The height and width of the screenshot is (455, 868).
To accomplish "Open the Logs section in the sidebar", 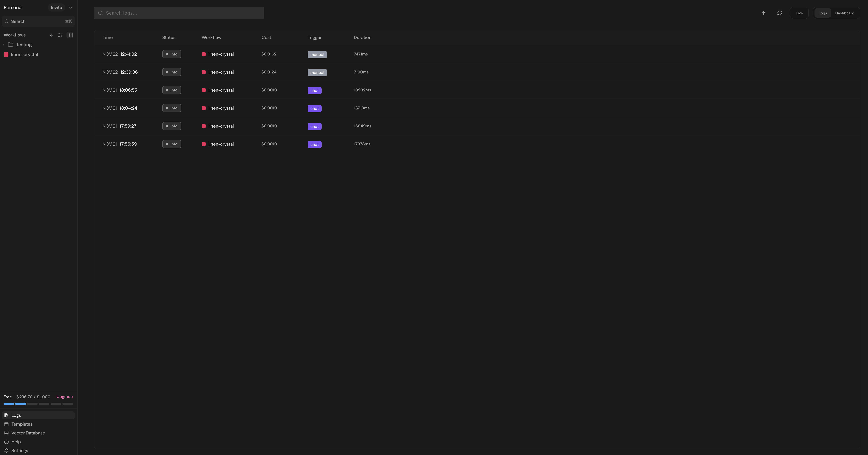I will point(15,415).
